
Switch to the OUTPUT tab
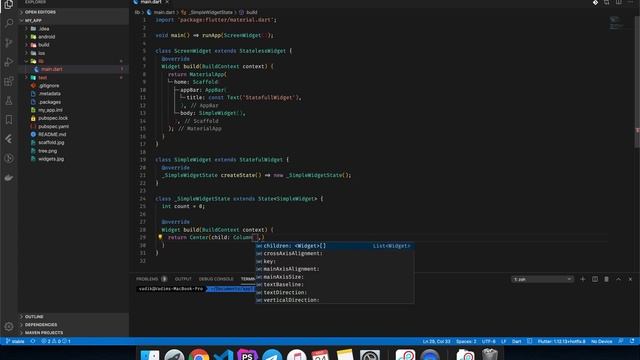[x=183, y=279]
